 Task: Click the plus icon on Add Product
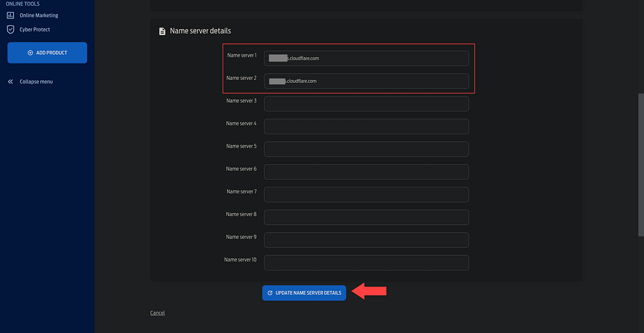(x=30, y=53)
